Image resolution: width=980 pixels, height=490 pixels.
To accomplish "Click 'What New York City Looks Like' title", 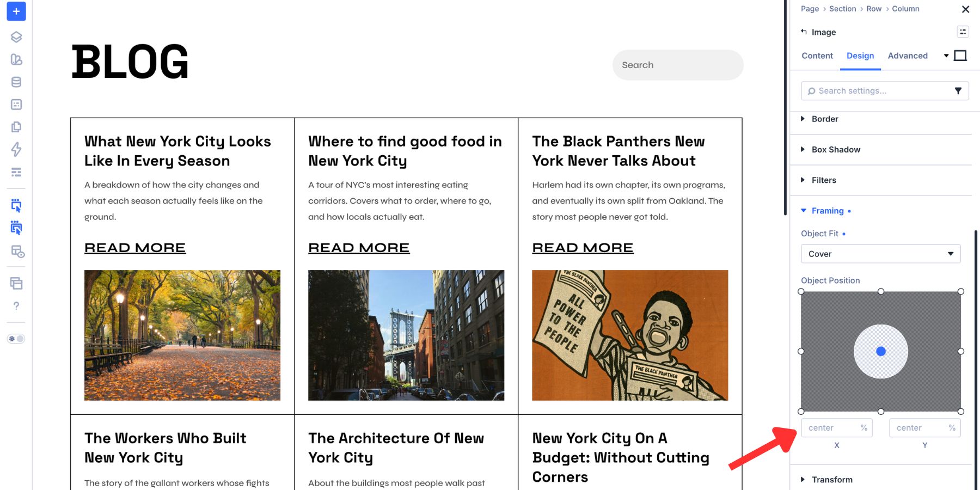I will 177,151.
